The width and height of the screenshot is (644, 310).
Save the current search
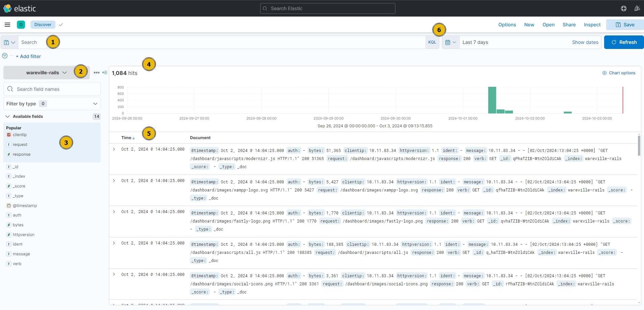(x=625, y=25)
